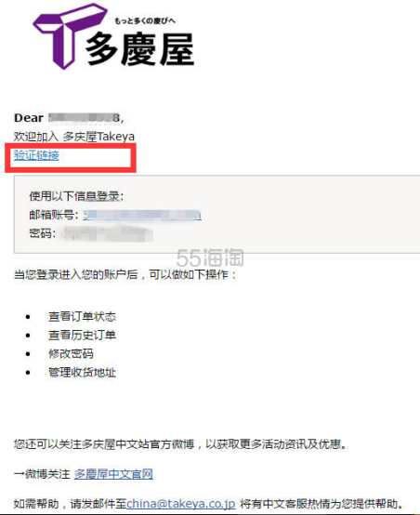The width and height of the screenshot is (420, 515).
Task: Click the 邮箱账号 label
Action: [54, 215]
